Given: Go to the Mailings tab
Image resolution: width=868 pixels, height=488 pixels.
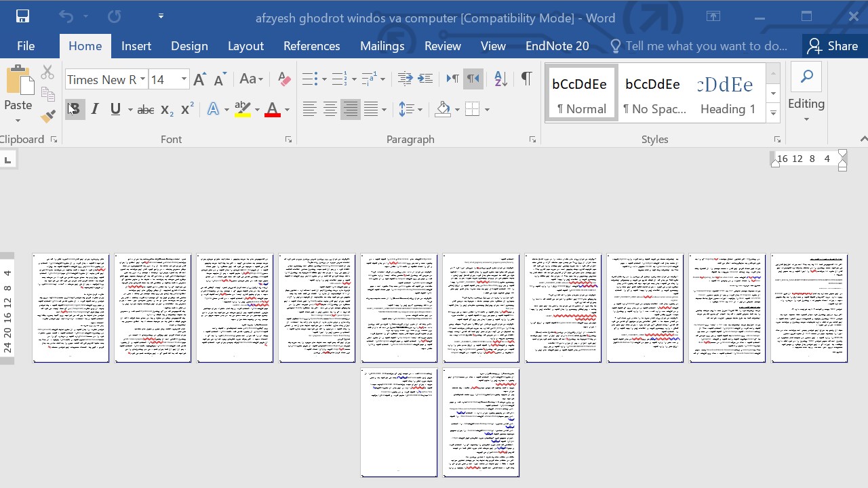Looking at the screenshot, I should click(382, 46).
